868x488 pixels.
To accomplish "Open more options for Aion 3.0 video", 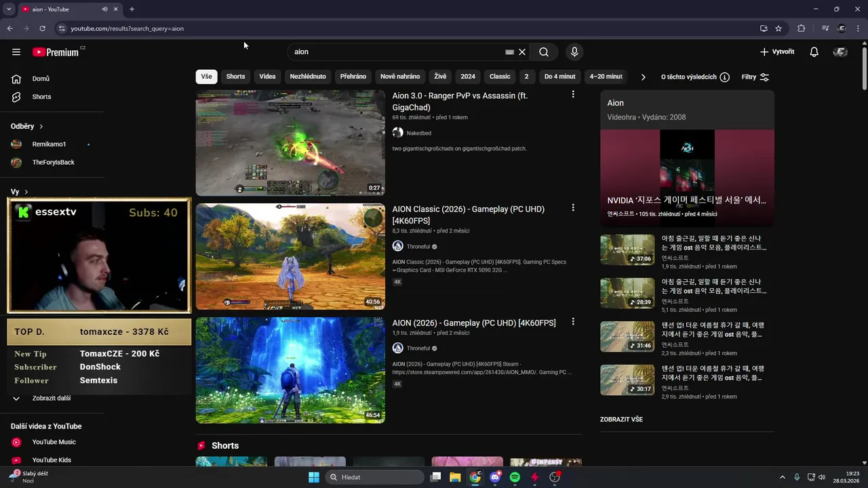I will pyautogui.click(x=573, y=95).
